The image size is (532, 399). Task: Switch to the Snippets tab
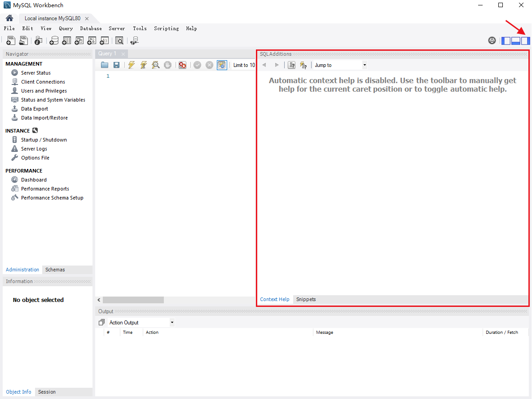[306, 299]
